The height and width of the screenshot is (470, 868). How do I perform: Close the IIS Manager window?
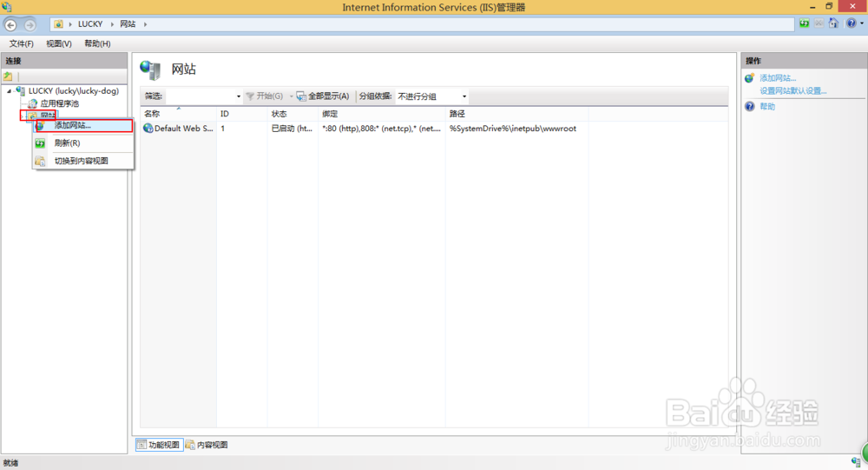(x=852, y=6)
